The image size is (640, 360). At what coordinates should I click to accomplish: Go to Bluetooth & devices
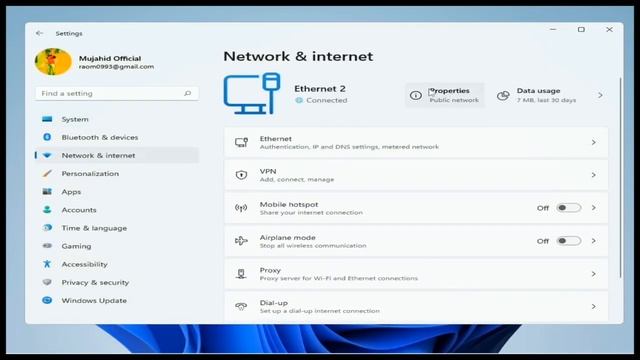(x=117, y=137)
